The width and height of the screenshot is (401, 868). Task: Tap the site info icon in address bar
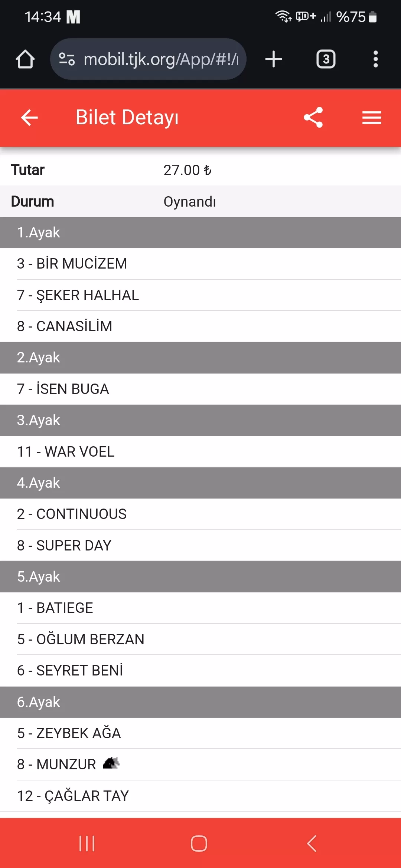click(x=67, y=59)
